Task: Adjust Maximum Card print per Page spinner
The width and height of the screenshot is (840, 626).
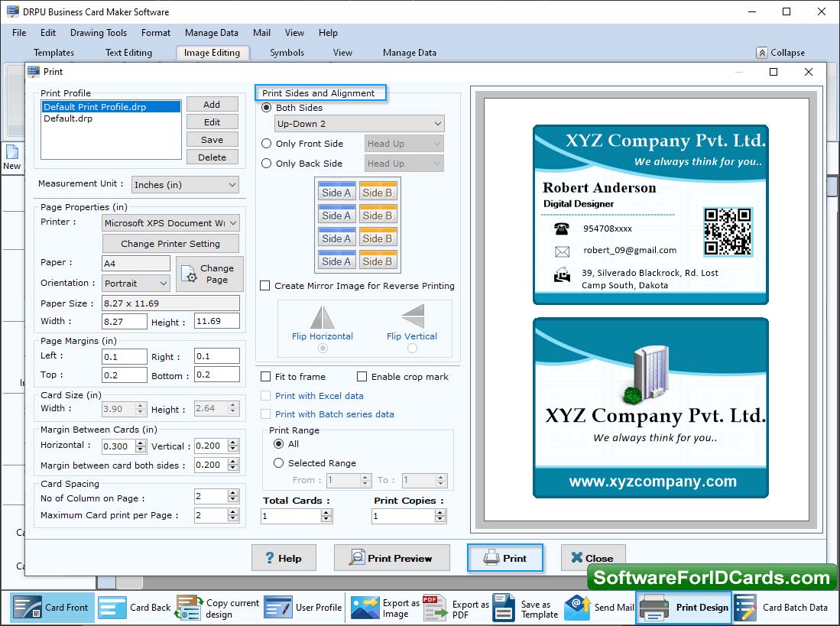Action: click(233, 514)
